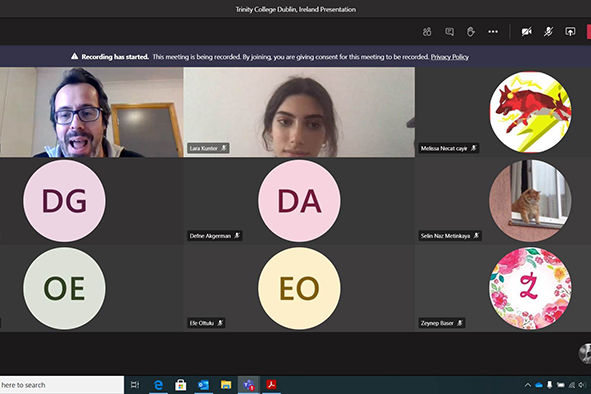Show participants panel icon
Viewport: 591px width, 394px height.
coord(427,32)
